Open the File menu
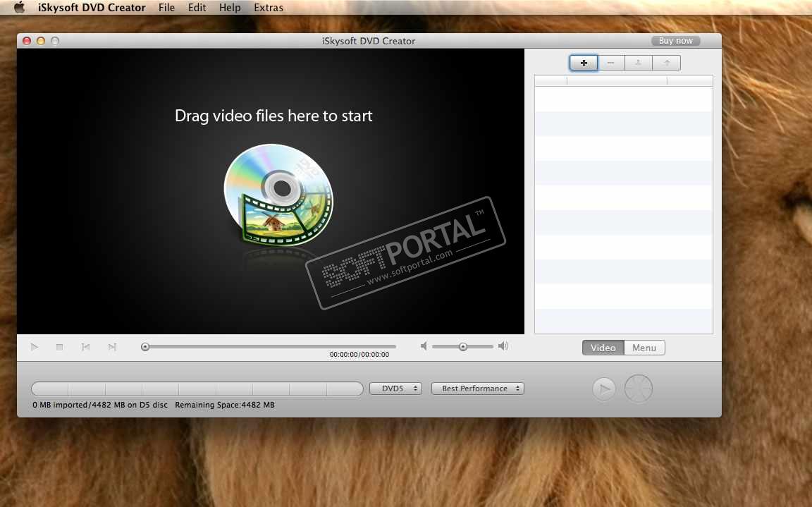Image resolution: width=812 pixels, height=507 pixels. coord(166,8)
